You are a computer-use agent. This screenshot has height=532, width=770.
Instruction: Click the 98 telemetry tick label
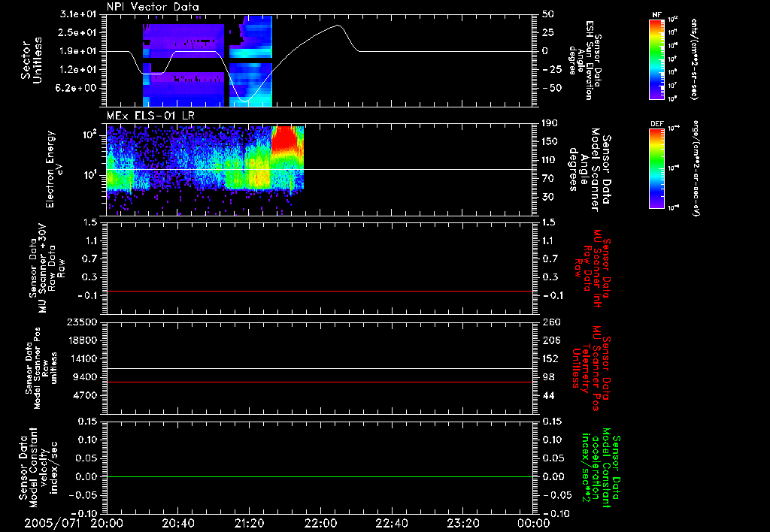[548, 377]
